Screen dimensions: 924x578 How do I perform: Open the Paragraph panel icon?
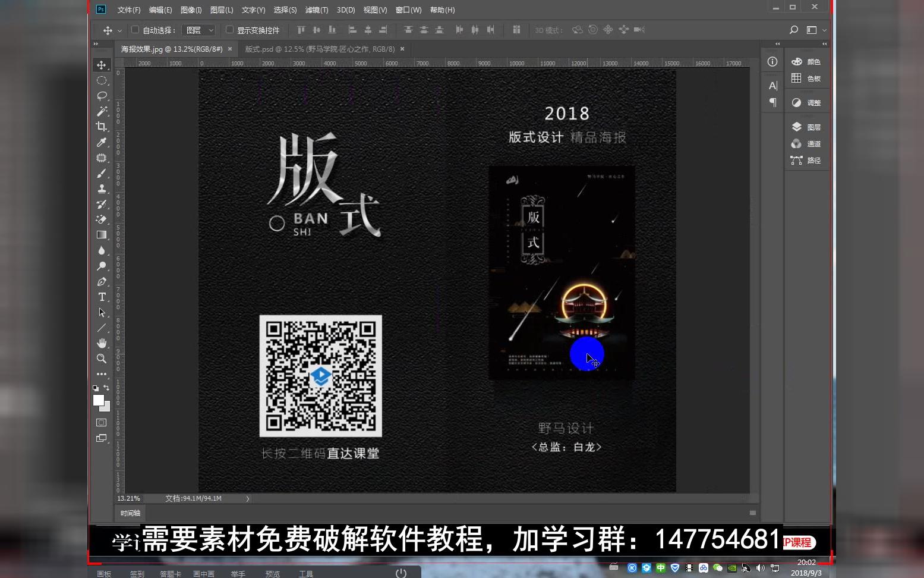pyautogui.click(x=772, y=102)
